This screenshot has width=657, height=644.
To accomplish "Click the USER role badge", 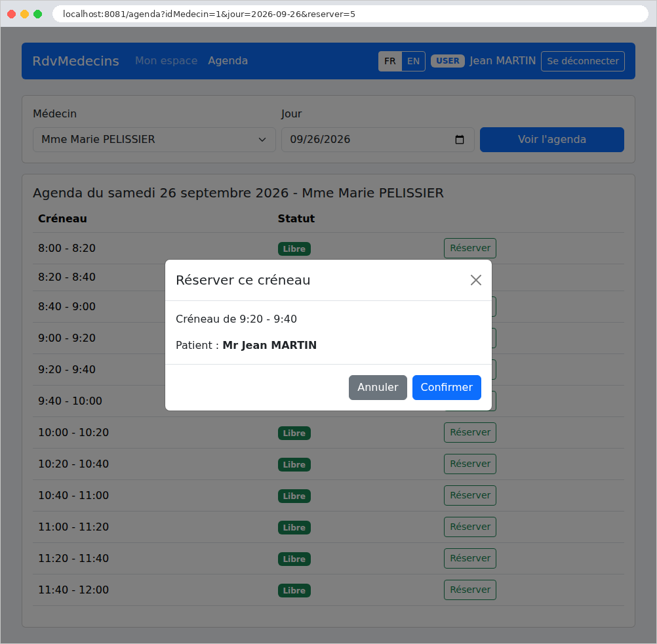I will pos(447,61).
